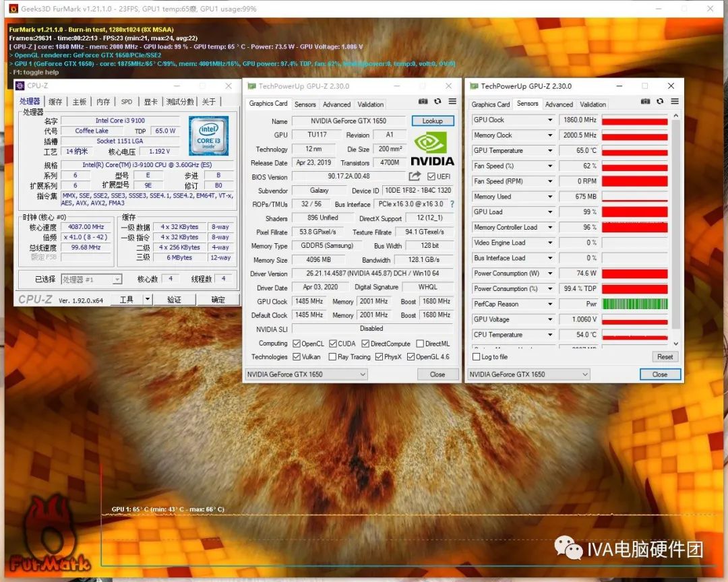The width and height of the screenshot is (728, 582).
Task: Click GPU-Z Sensors window title icon
Action: (474, 86)
